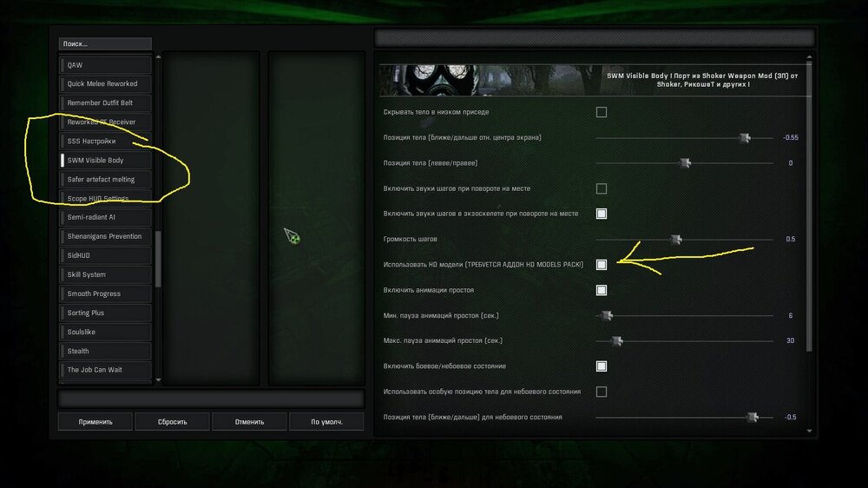
Task: Click the Громкость шагов slider handle
Action: point(676,240)
